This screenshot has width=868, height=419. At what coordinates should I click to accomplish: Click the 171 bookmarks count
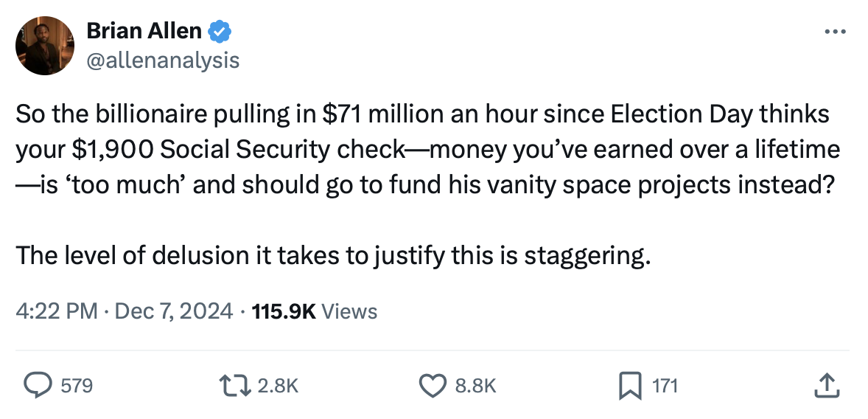click(x=665, y=385)
